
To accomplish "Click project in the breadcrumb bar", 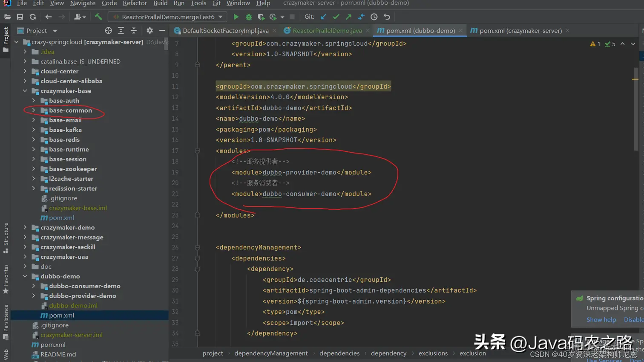I will (213, 353).
